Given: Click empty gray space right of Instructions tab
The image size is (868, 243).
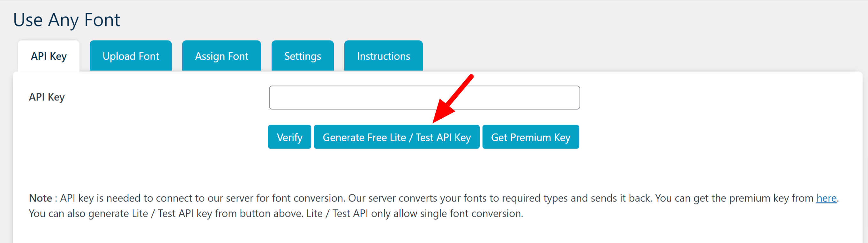Looking at the screenshot, I should click(640, 56).
